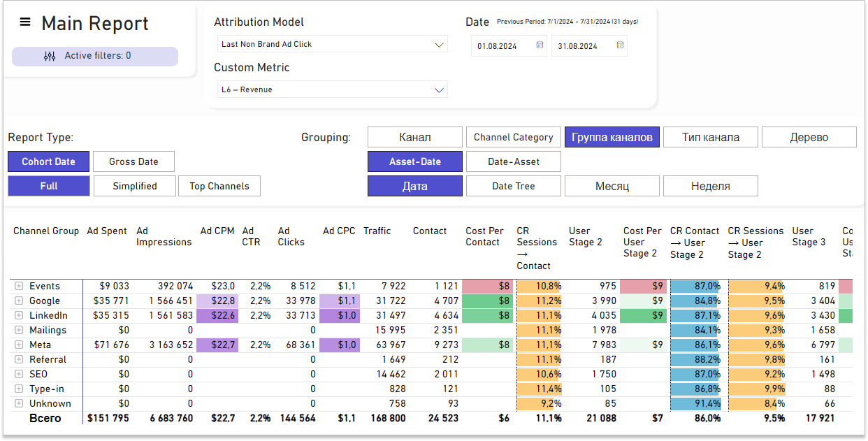Viewport: 868px width, 441px height.
Task: Group by Channel Category
Action: pyautogui.click(x=513, y=137)
